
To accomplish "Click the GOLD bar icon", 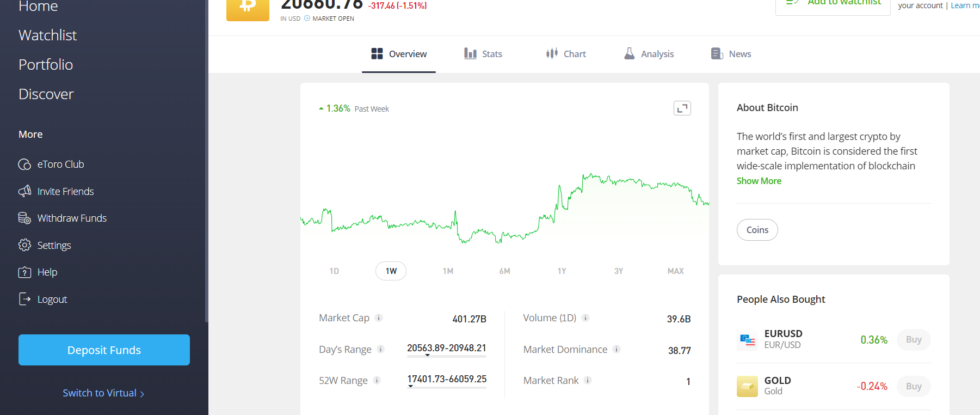I will (747, 387).
